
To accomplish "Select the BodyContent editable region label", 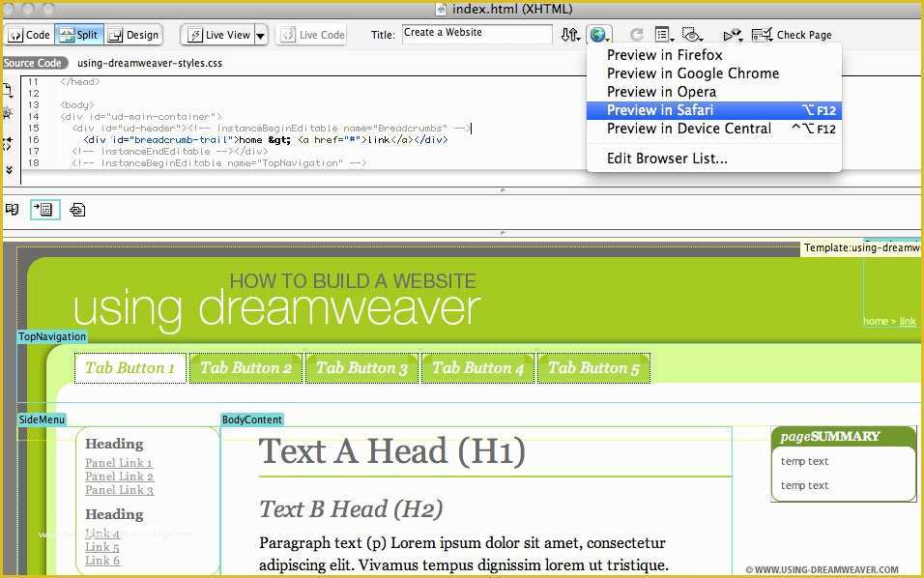I will 251,419.
